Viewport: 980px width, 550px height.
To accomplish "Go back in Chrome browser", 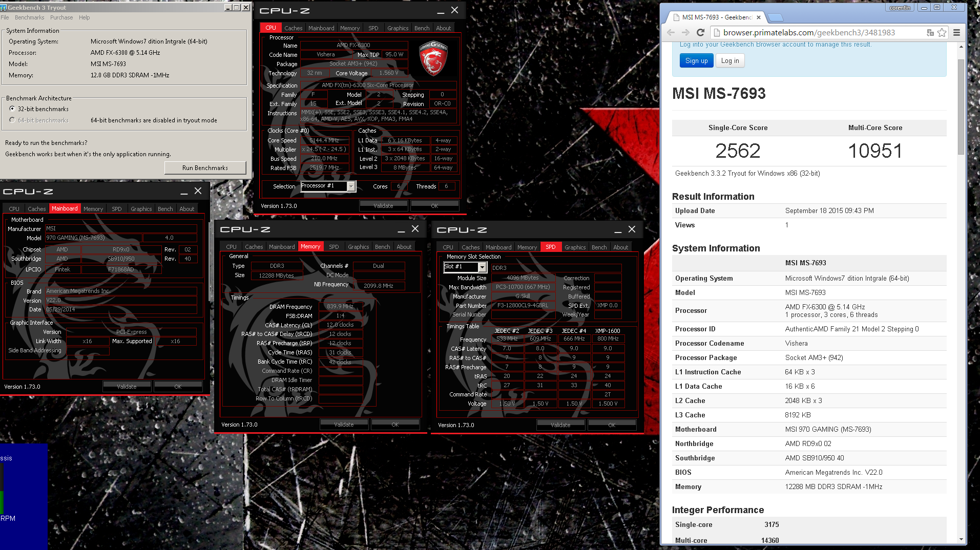I will click(671, 33).
